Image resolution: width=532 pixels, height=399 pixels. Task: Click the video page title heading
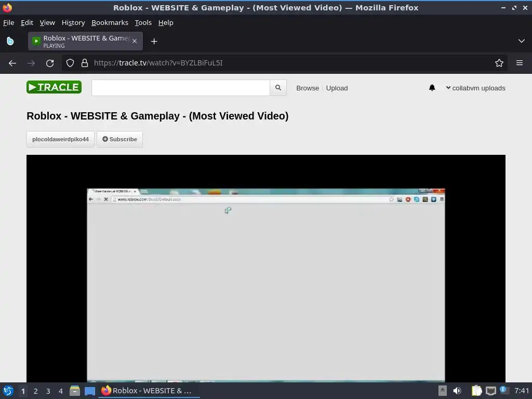coord(157,116)
